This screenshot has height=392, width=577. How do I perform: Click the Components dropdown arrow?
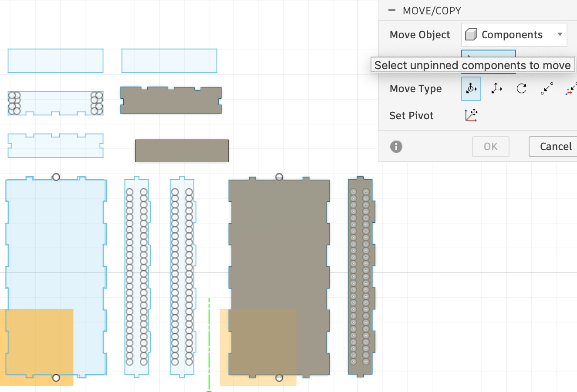coord(559,34)
